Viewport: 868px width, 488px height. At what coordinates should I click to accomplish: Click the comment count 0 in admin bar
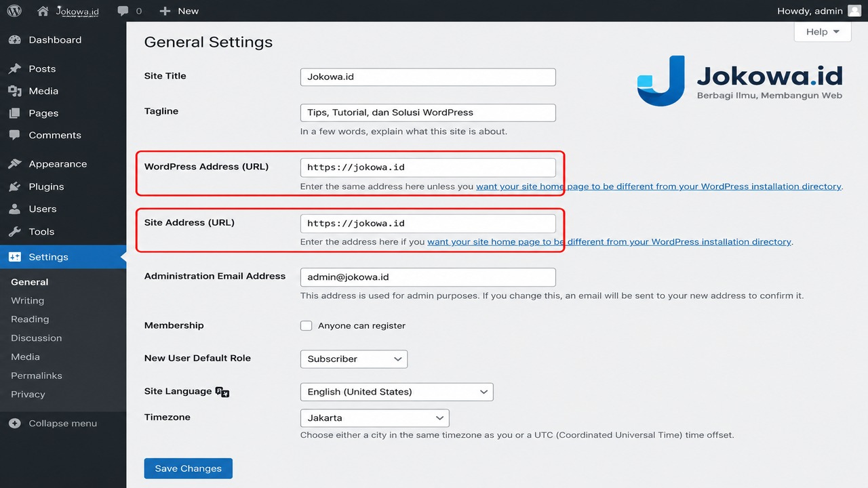(x=139, y=11)
